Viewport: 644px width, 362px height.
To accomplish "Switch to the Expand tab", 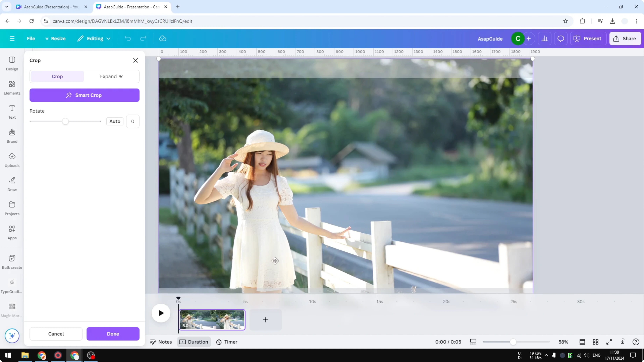I will [111, 76].
